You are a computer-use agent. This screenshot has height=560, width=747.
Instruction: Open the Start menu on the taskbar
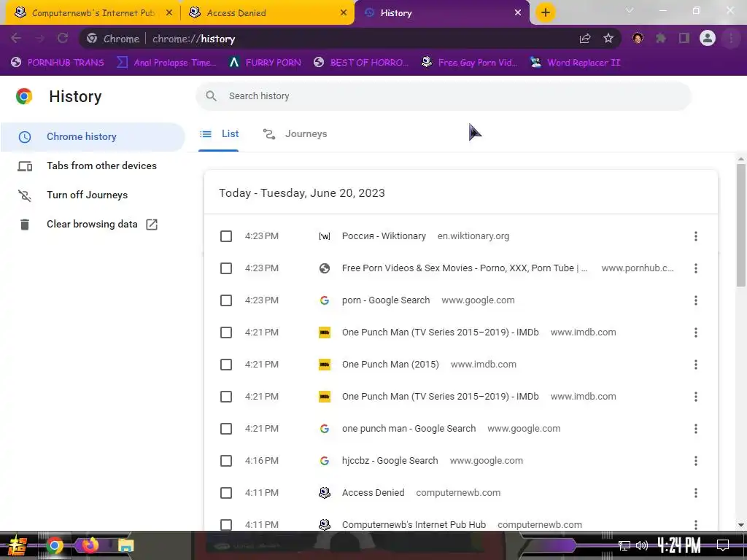18,545
